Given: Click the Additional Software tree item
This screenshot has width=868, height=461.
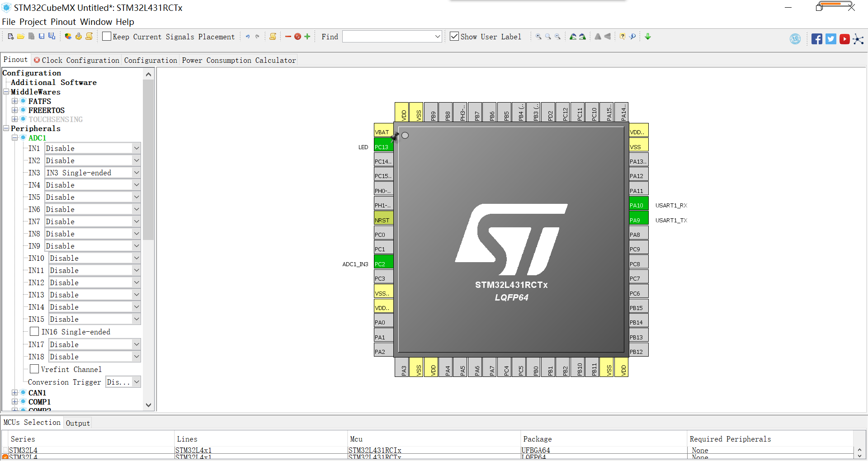Looking at the screenshot, I should [54, 82].
